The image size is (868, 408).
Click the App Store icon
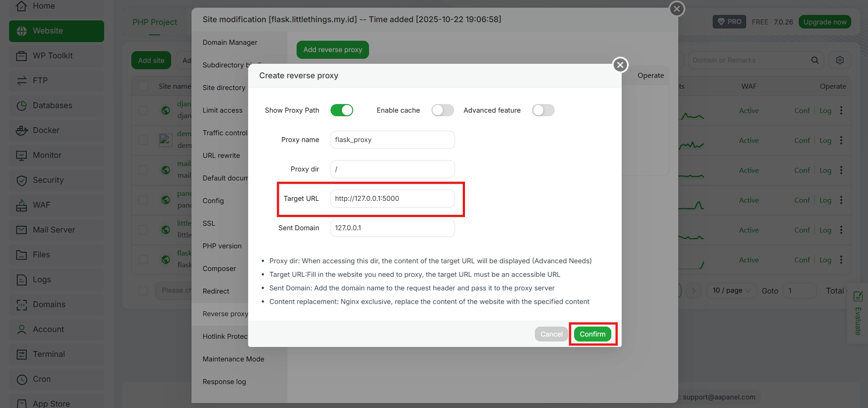point(21,403)
